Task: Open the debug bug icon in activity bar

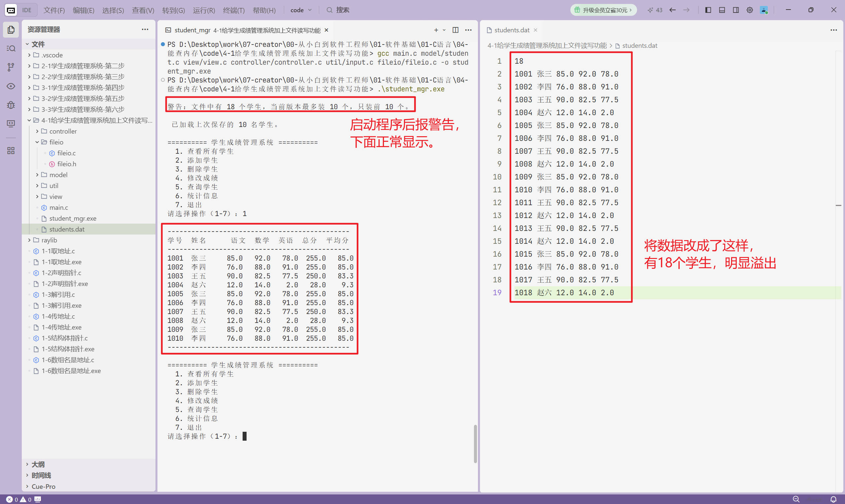Action: click(x=11, y=105)
